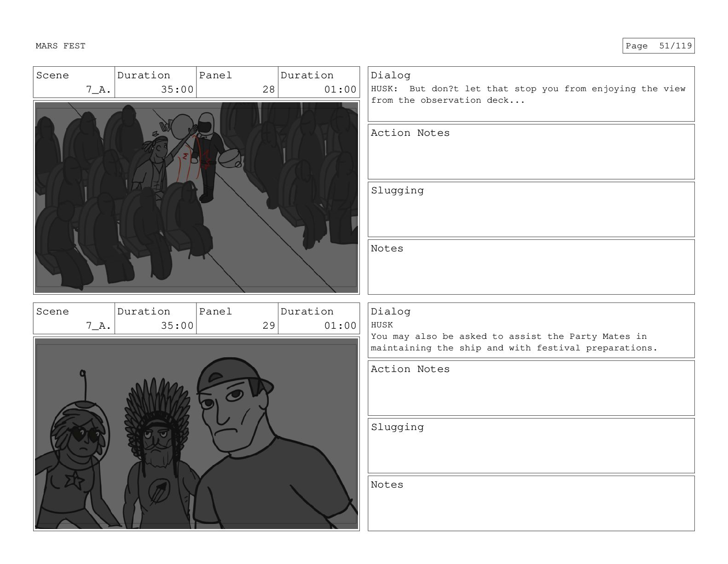Click the Notes box for panel 29
This screenshot has height=564, width=728.
coord(531,503)
